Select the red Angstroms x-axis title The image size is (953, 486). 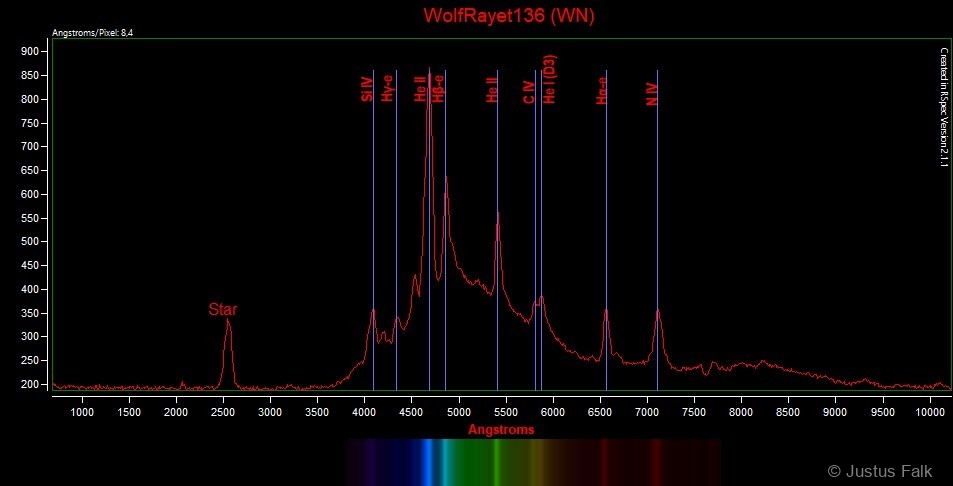[501, 430]
